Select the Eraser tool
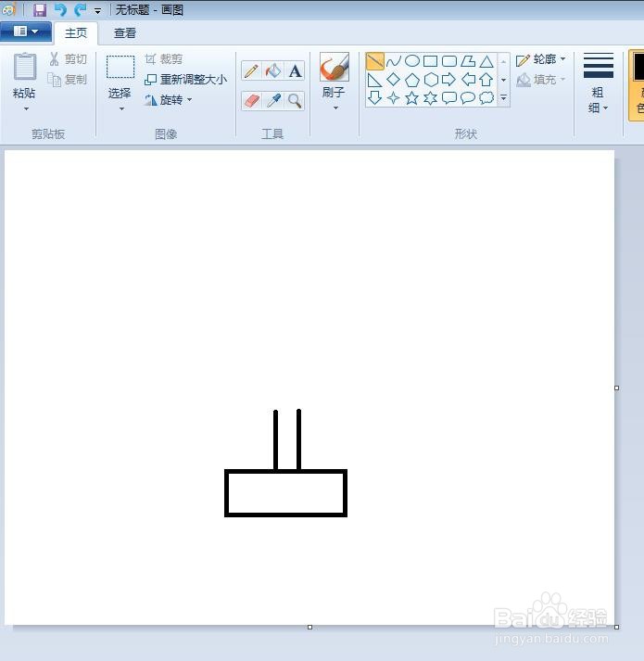Viewport: 644px width, 661px height. [251, 101]
